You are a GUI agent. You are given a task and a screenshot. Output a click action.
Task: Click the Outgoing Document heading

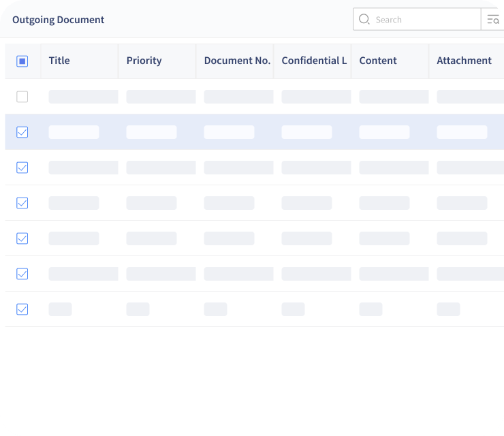[x=58, y=20]
